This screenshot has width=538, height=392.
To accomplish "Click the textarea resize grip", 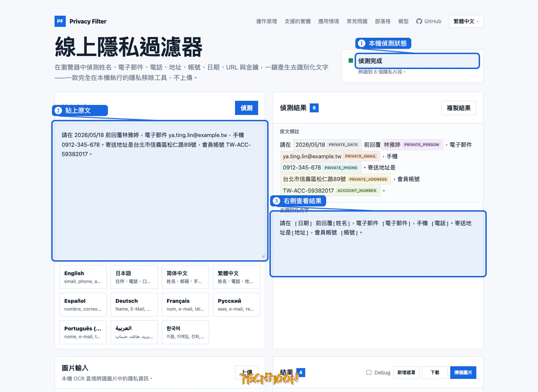I will [x=263, y=256].
